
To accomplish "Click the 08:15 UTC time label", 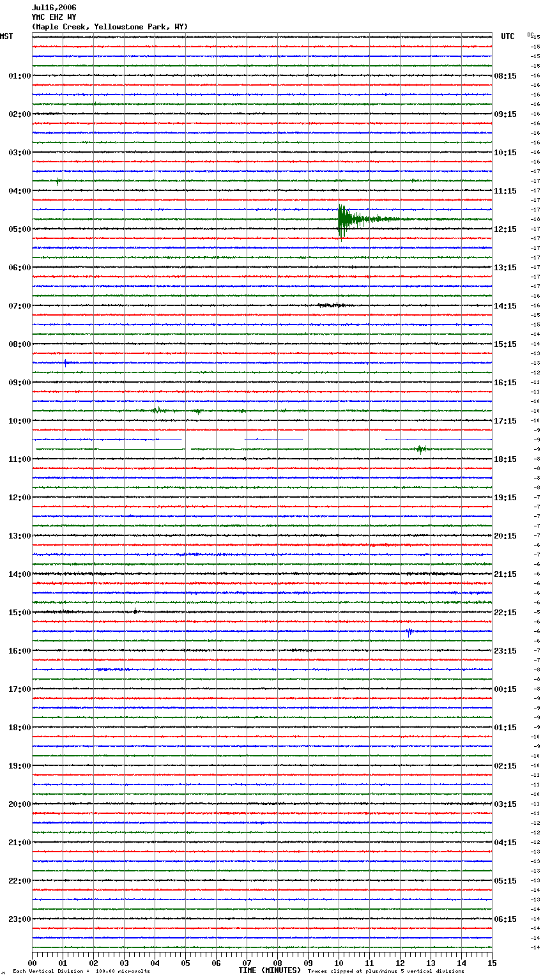I will click(505, 76).
